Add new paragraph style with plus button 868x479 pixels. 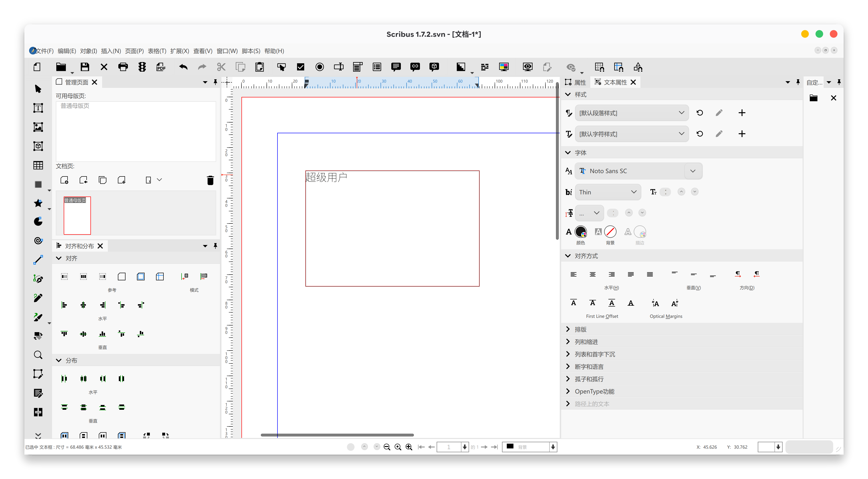click(742, 113)
